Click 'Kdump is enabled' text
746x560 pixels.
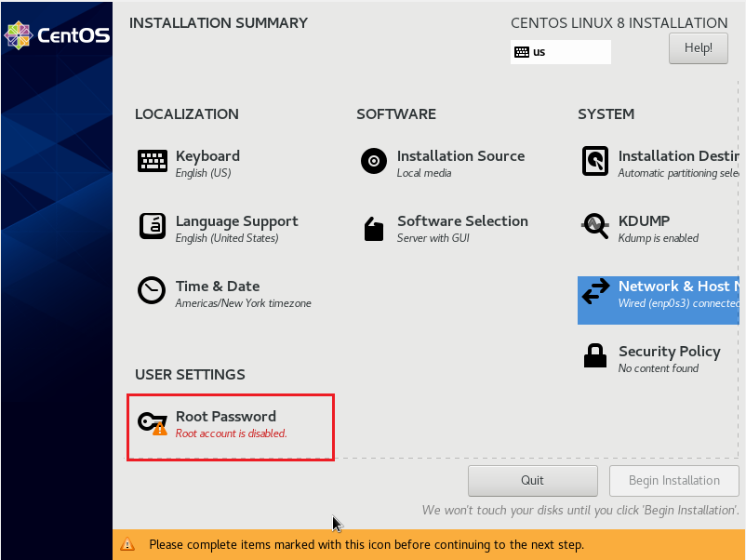659,238
